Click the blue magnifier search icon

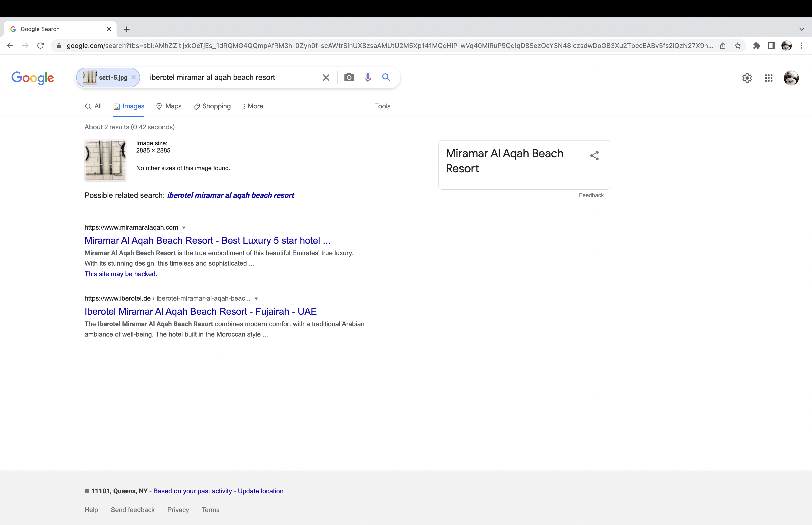pos(386,77)
